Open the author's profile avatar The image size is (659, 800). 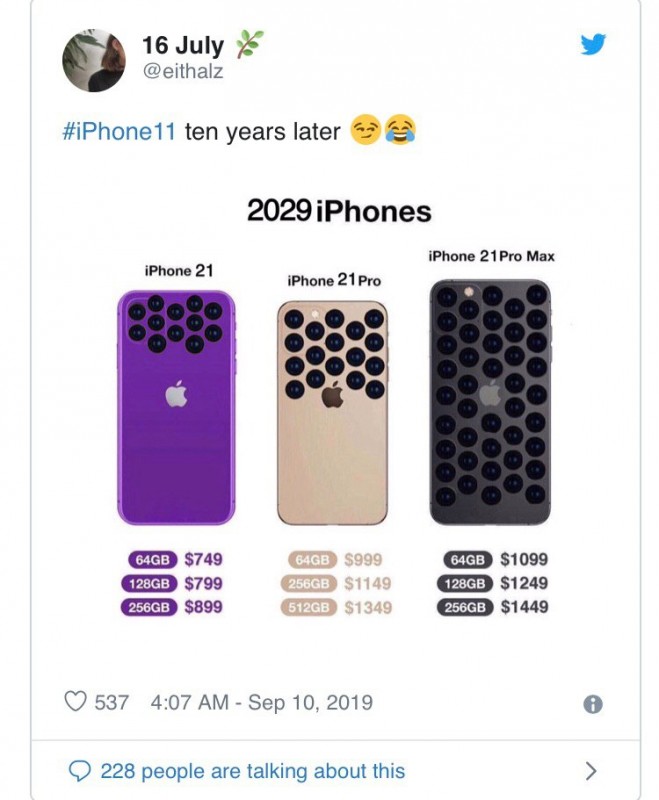tap(94, 59)
